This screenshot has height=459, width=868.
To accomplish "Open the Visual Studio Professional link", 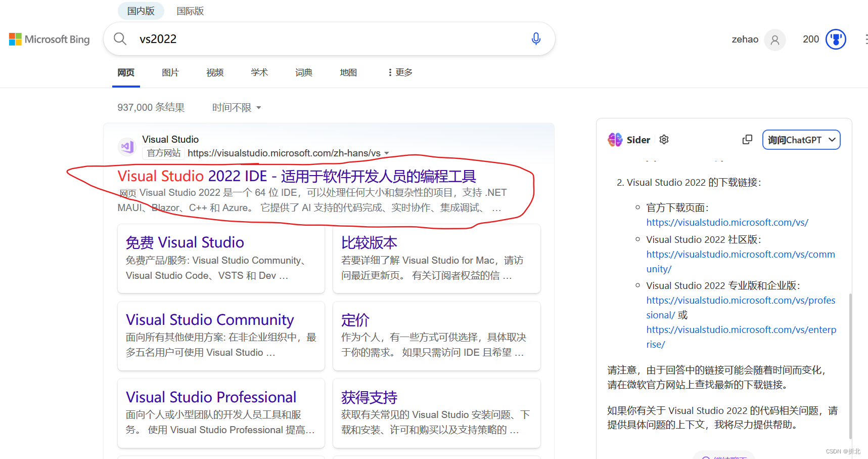I will pos(211,397).
